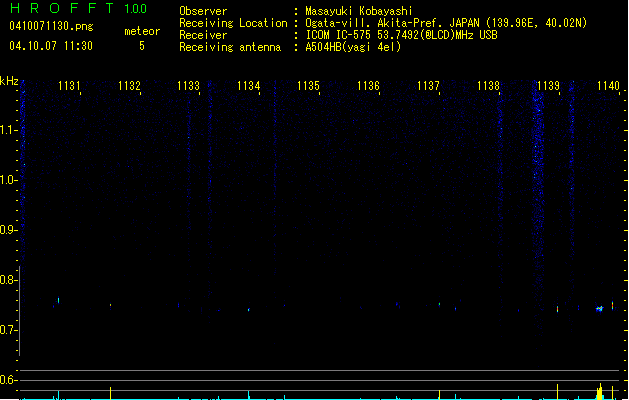Click the Receiving Location field label
This screenshot has height=400, width=629.
[x=233, y=23]
